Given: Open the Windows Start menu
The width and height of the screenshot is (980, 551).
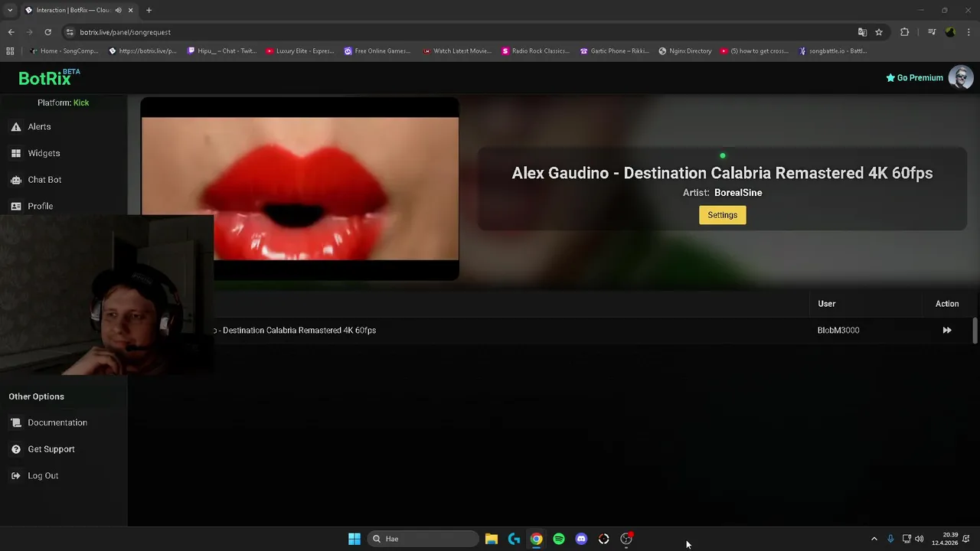Looking at the screenshot, I should (354, 539).
